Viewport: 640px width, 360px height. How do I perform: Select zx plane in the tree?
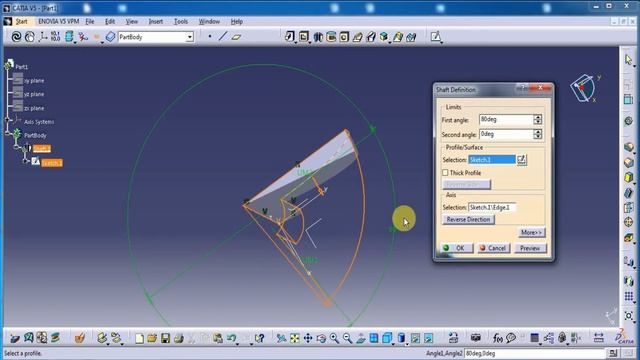34,108
